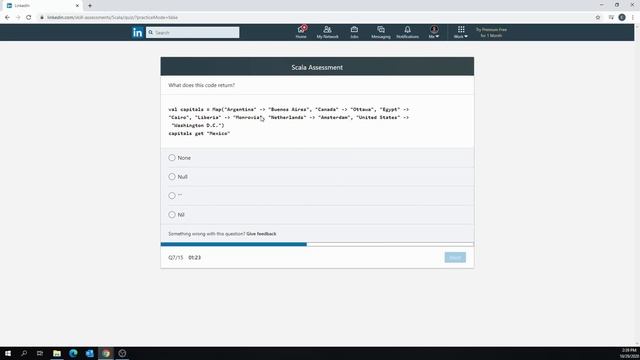The image size is (640, 360).
Task: Open the Home feed icon
Action: pos(301,32)
